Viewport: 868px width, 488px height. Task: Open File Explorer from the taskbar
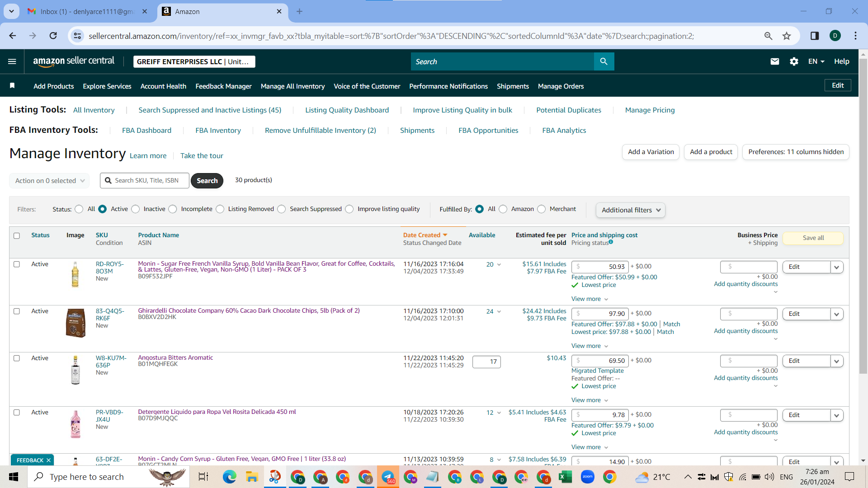(251, 477)
